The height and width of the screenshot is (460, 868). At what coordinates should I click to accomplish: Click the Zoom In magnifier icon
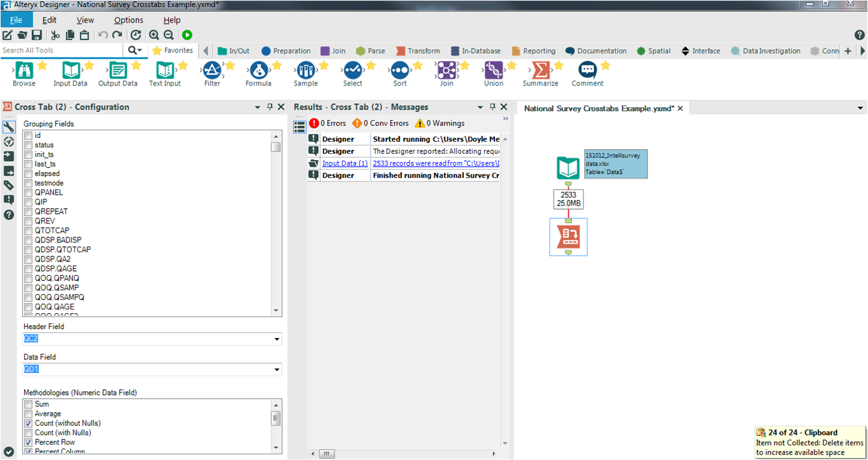coord(154,35)
